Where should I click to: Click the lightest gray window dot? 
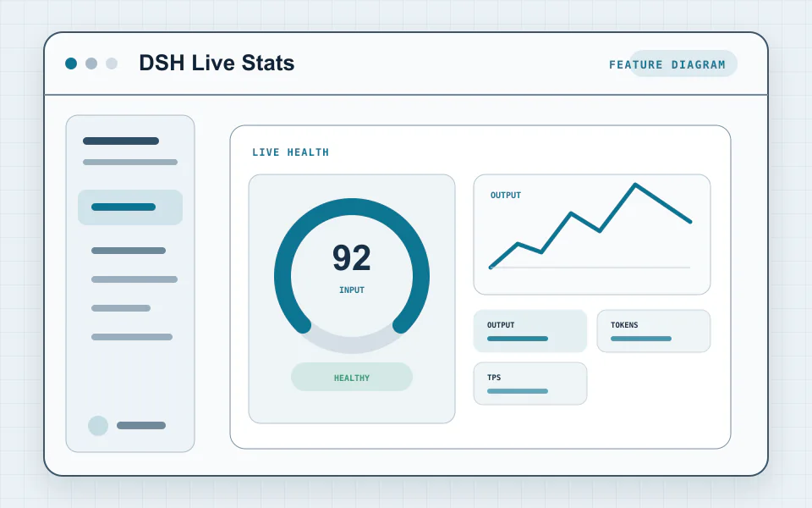coord(112,63)
